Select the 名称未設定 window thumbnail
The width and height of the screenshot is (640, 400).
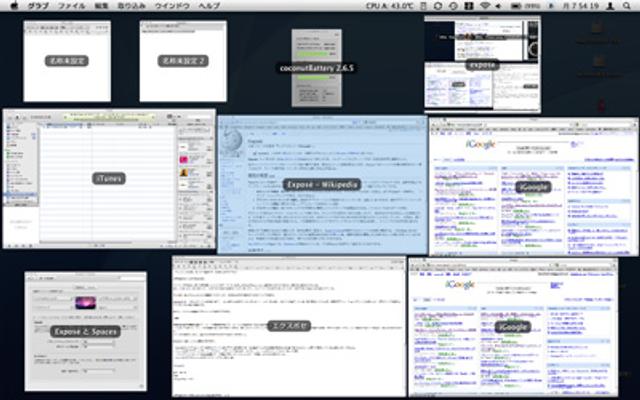(x=67, y=61)
